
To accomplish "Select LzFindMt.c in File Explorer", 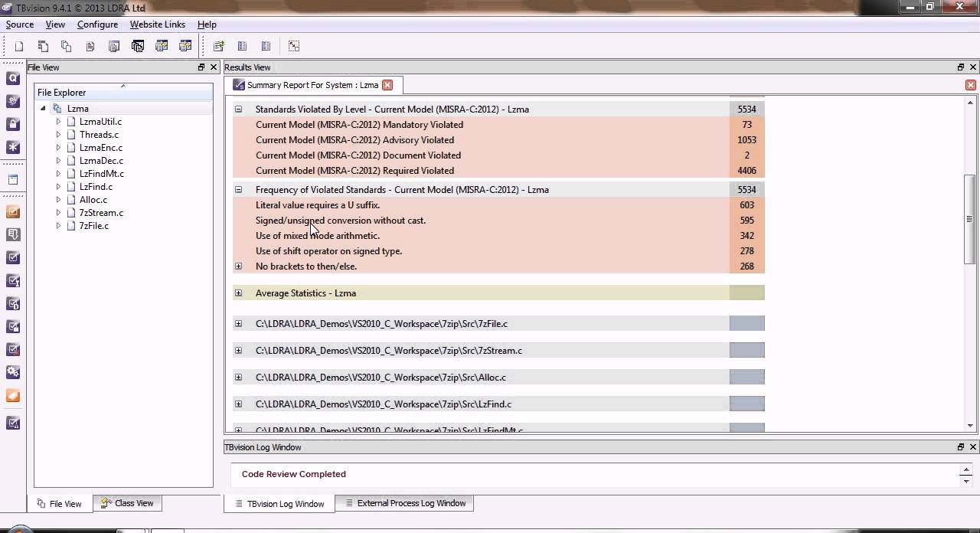I will [101, 174].
